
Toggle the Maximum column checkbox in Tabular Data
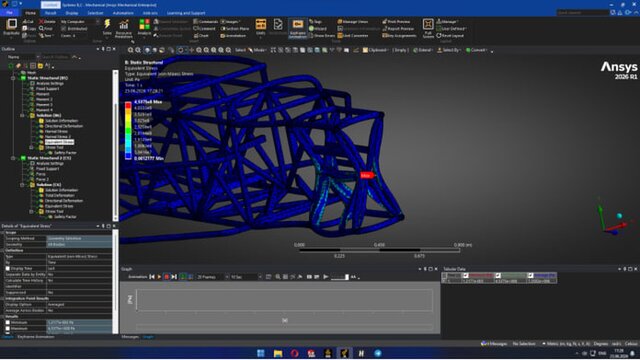[498, 276]
